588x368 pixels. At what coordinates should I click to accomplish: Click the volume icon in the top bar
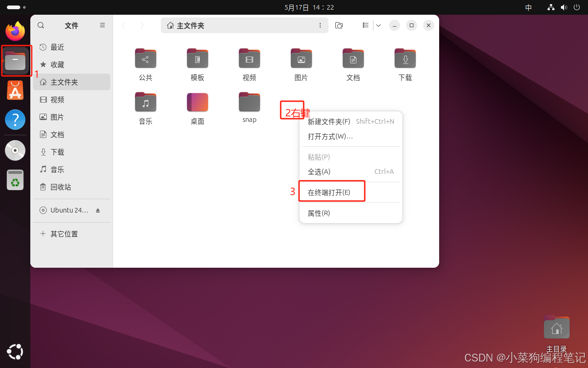click(x=564, y=7)
